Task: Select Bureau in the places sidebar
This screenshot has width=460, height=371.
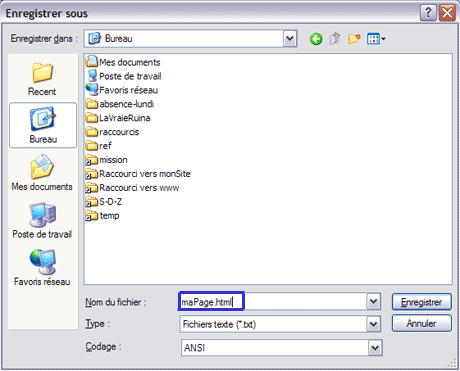Action: (43, 125)
